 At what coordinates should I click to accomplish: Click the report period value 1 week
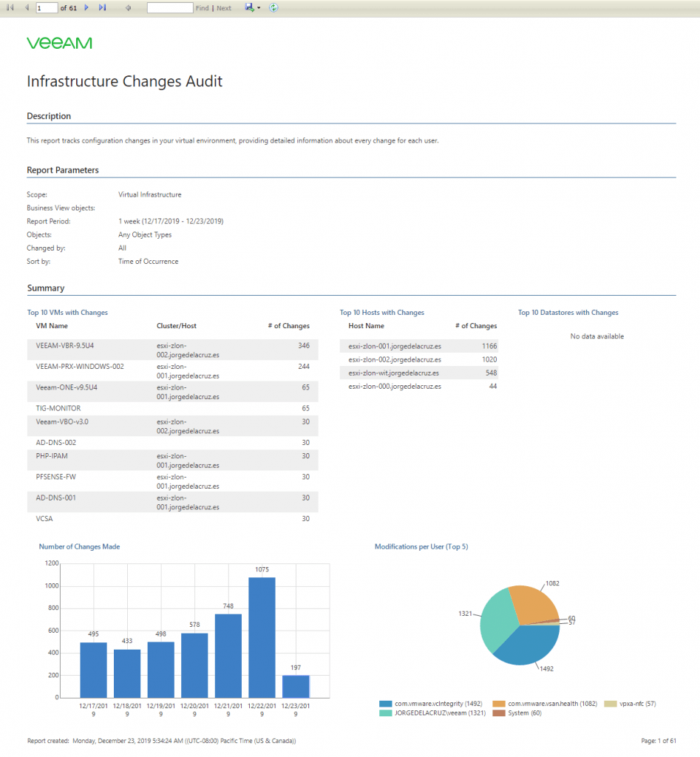pyautogui.click(x=171, y=221)
